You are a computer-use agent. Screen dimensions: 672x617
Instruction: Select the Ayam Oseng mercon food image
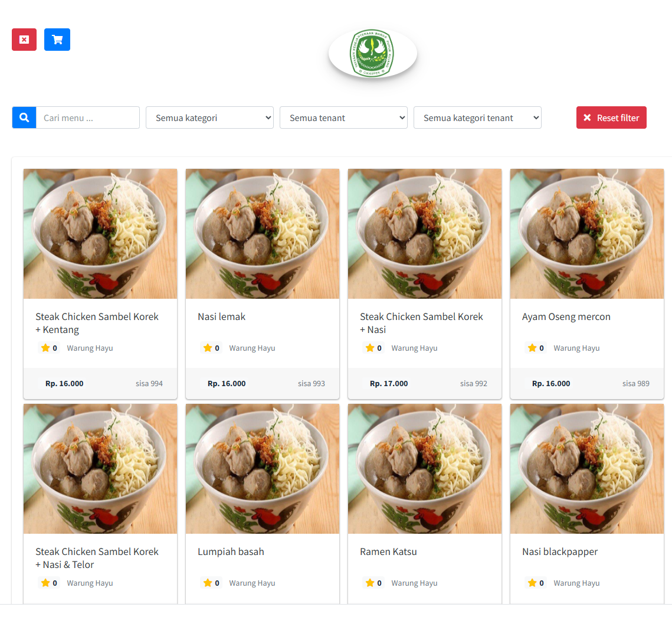586,234
